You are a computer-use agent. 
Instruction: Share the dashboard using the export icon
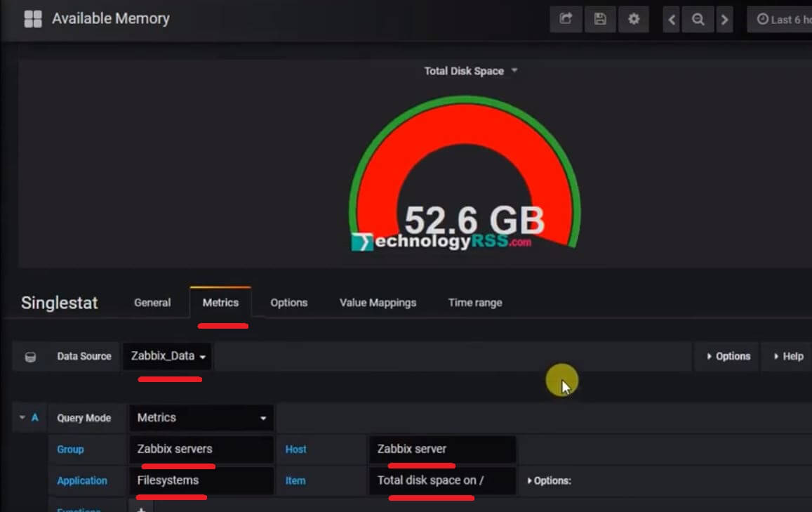tap(566, 19)
